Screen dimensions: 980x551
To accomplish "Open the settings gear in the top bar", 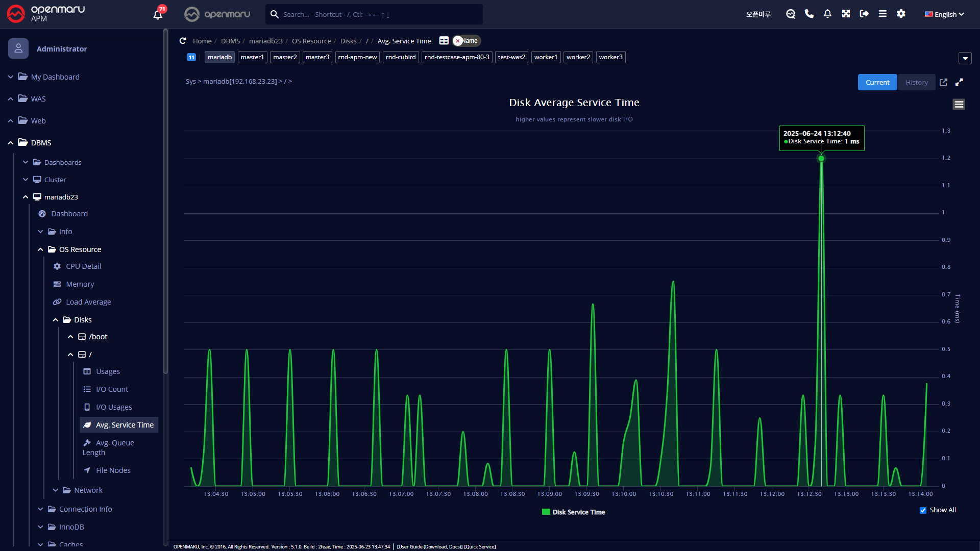I will point(901,14).
